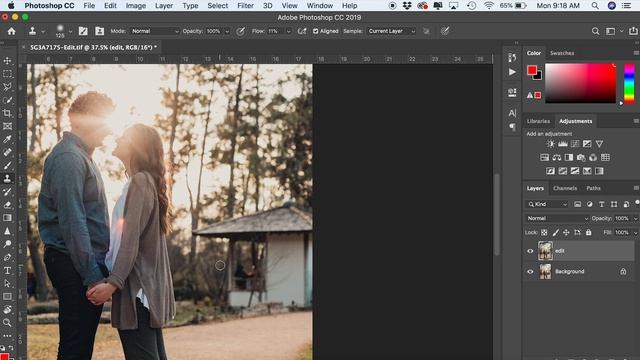This screenshot has height=360, width=640.
Task: Open the Image menu
Action: tap(136, 6)
